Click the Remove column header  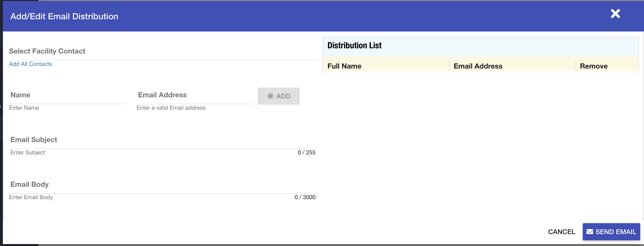(593, 66)
